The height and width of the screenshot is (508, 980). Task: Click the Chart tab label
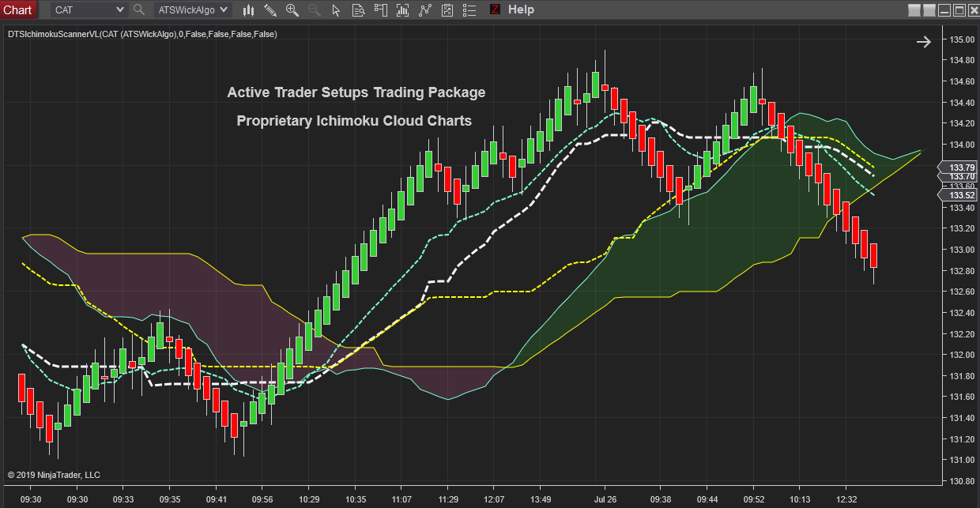17,9
